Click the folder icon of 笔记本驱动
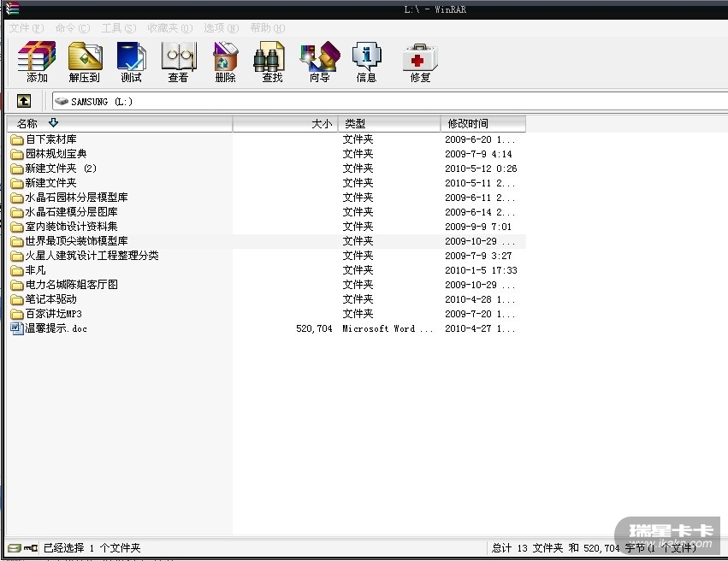 tap(17, 299)
